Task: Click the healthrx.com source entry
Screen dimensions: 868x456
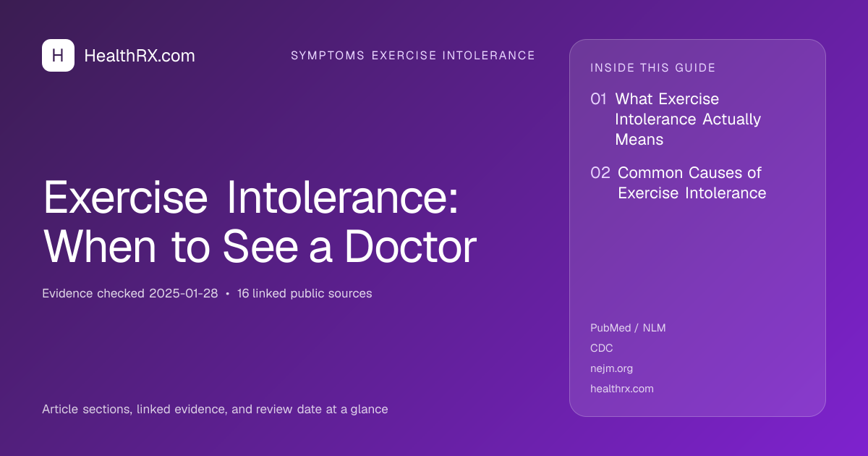Action: point(622,389)
